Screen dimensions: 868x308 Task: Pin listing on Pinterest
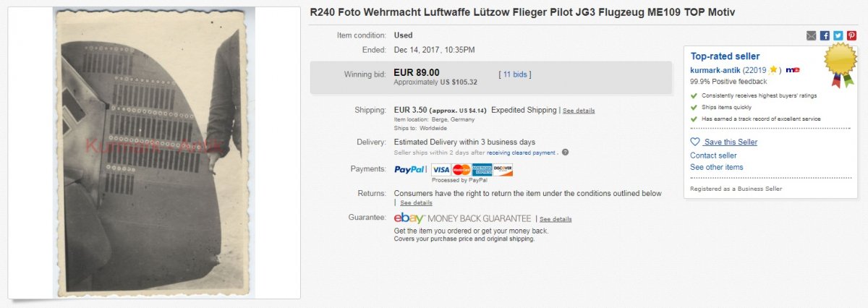[x=851, y=35]
